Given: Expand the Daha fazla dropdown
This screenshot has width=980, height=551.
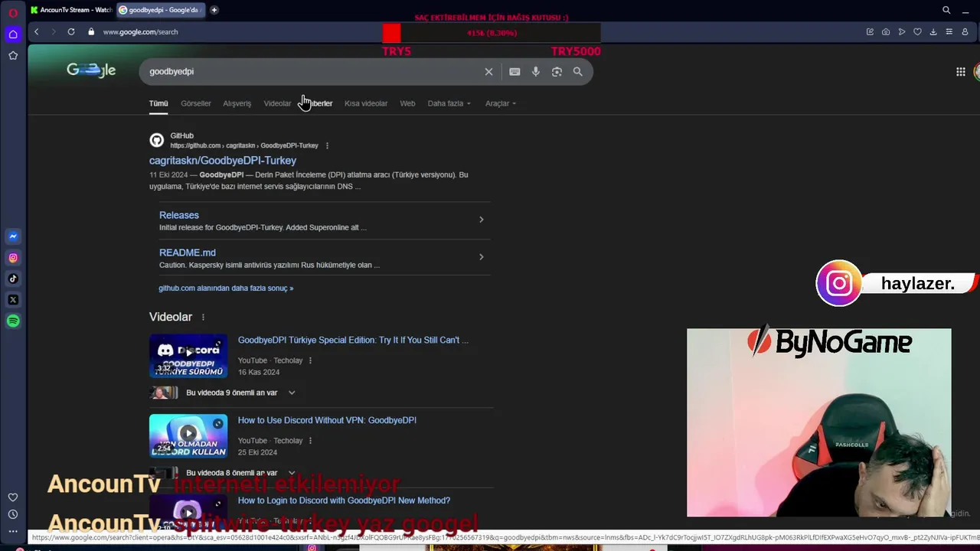Looking at the screenshot, I should coord(449,103).
